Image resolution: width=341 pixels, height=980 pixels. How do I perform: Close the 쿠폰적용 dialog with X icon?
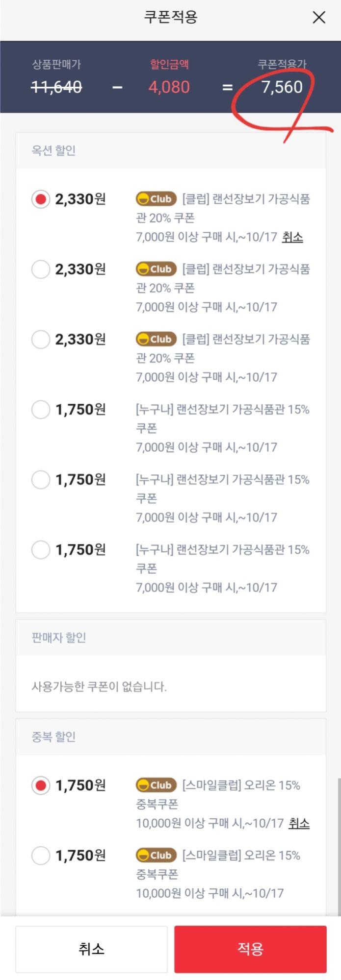319,18
